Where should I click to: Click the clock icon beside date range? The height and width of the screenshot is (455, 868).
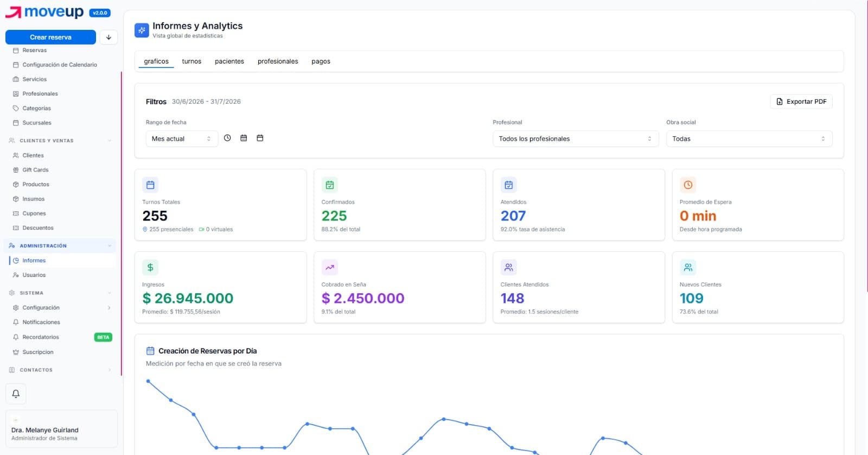[x=227, y=138]
